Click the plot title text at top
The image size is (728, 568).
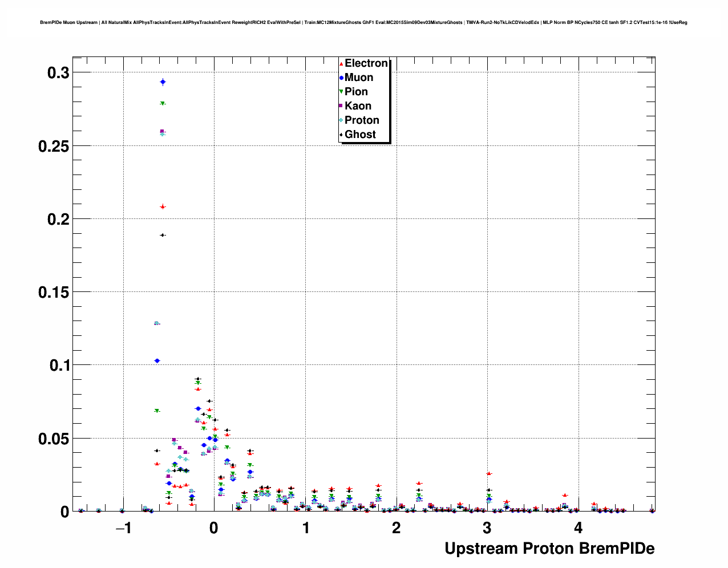coord(363,23)
